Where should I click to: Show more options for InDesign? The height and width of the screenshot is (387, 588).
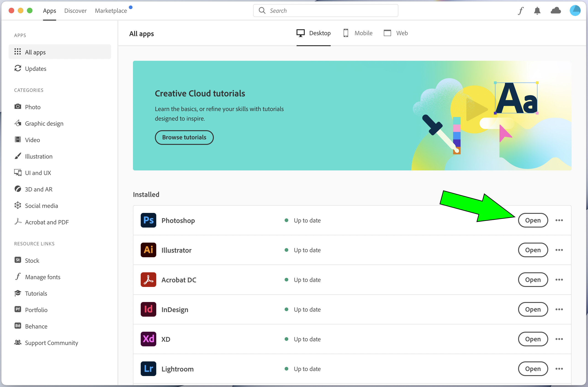(559, 309)
